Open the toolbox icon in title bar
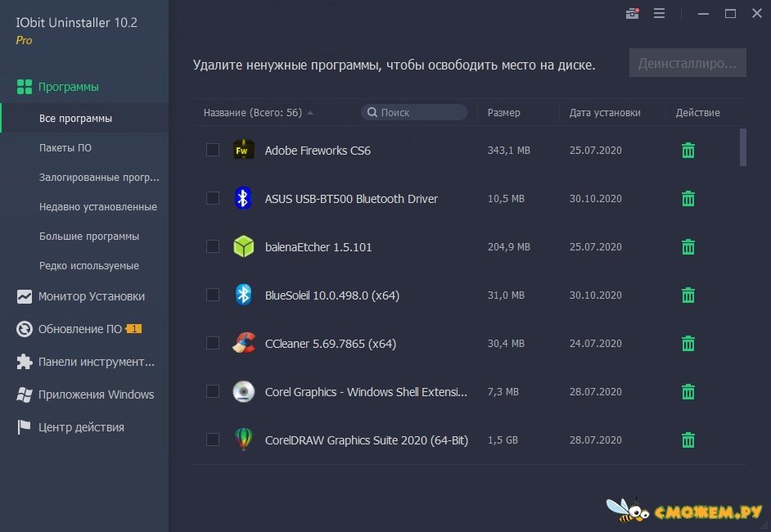Screen dimensions: 771x532 click(x=632, y=13)
